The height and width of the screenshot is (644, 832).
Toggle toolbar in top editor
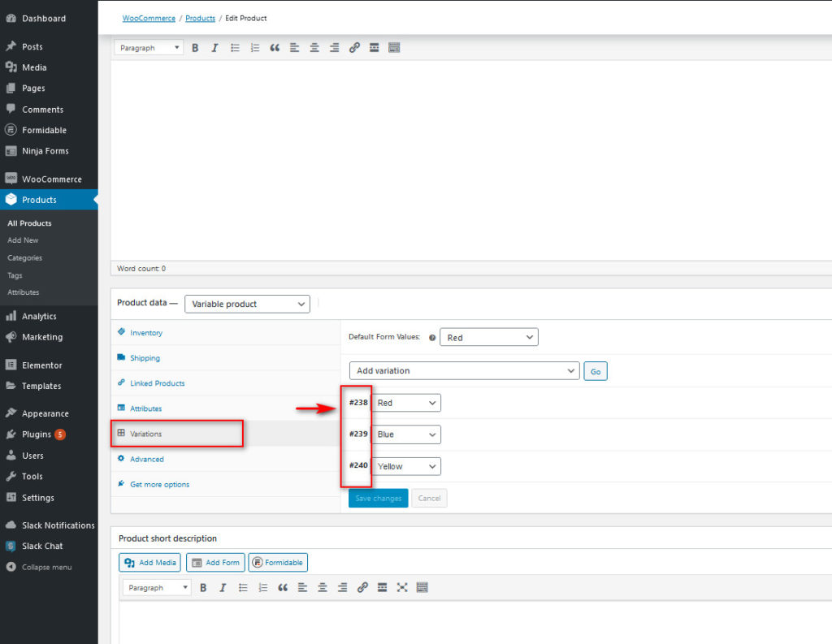tap(394, 48)
